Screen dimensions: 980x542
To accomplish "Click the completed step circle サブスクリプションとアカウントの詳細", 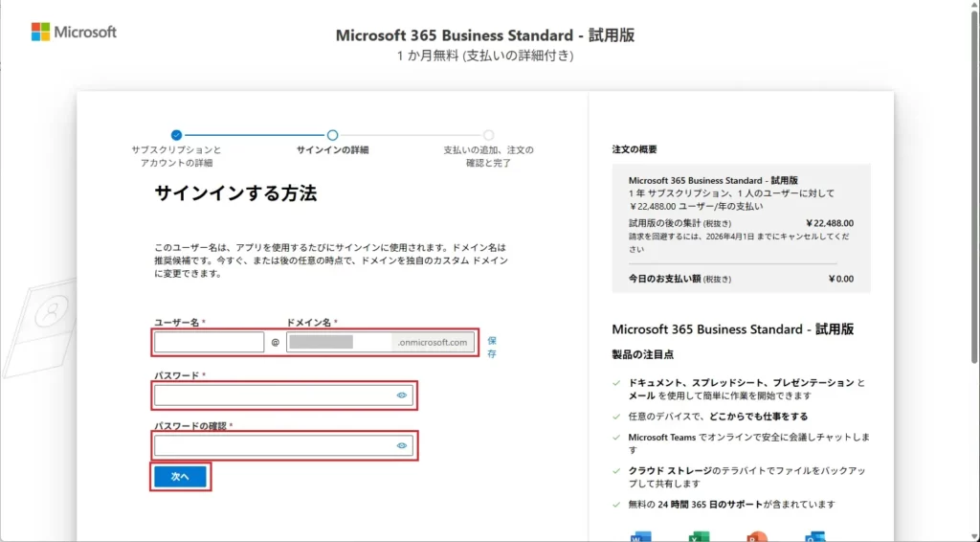I will 176,135.
